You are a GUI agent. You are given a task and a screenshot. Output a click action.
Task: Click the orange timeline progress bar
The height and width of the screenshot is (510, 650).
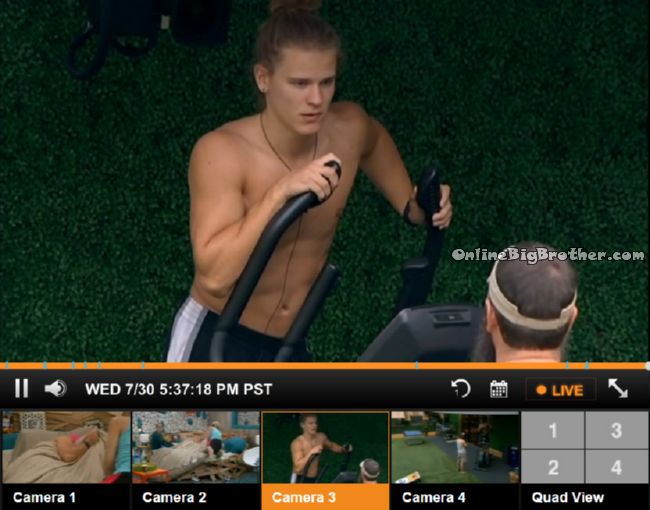coord(325,366)
